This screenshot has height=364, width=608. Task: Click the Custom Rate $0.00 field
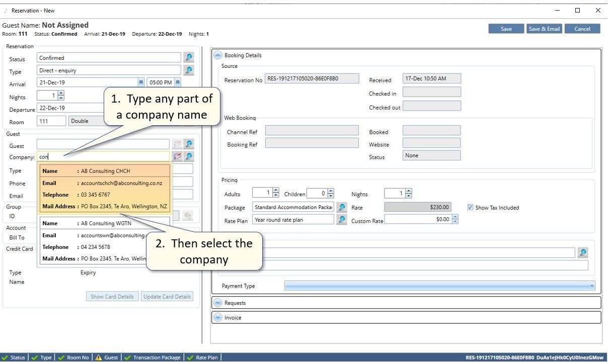(x=418, y=219)
